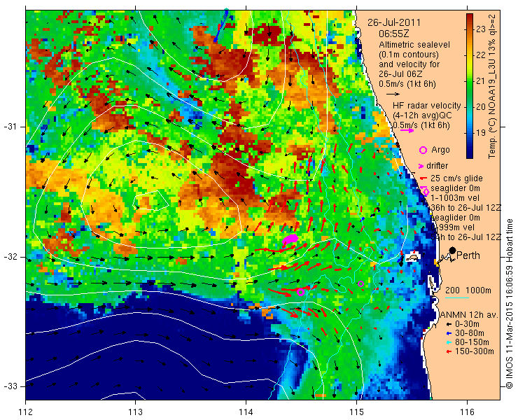The height and width of the screenshot is (420, 518).
Task: Click the 'Argo' legend label
Action: [440, 150]
